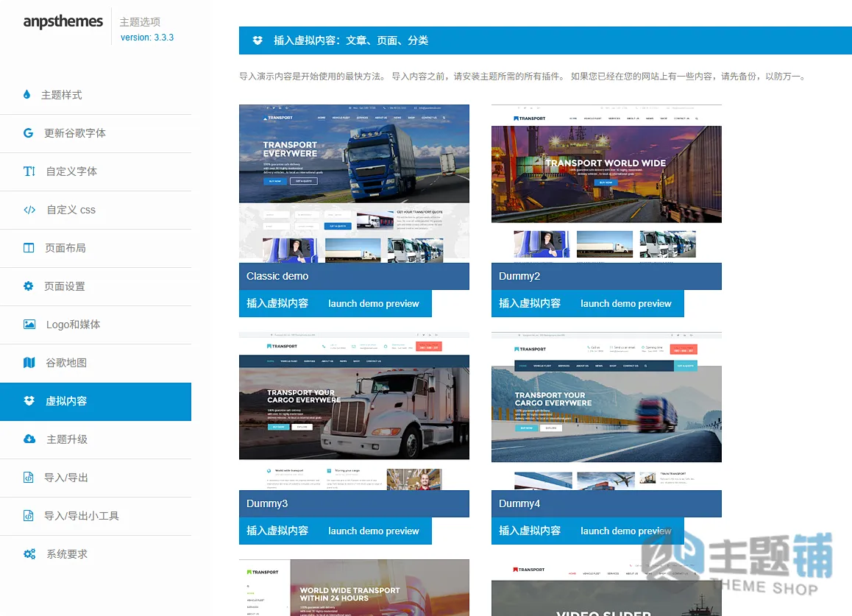This screenshot has width=852, height=616.
Task: Click the Classic demo screenshot thumbnail
Action: pyautogui.click(x=355, y=184)
